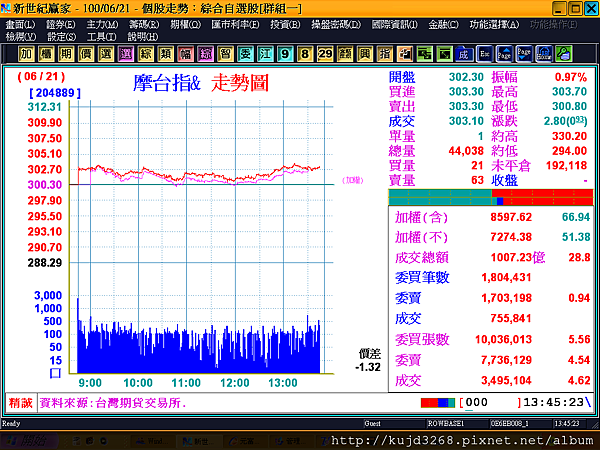Click the 29 toolbar icon
This screenshot has height=450, width=600.
[x=325, y=54]
